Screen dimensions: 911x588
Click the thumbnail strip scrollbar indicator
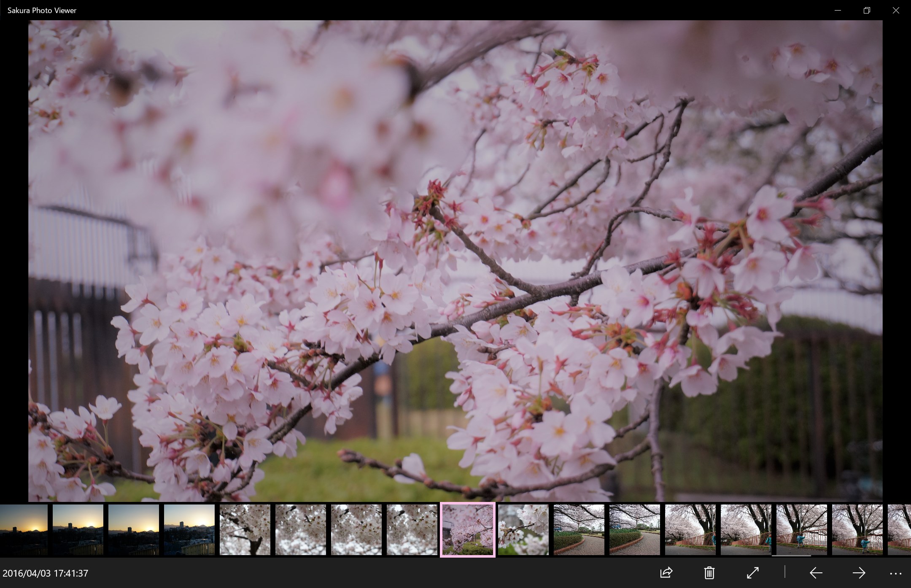click(791, 556)
